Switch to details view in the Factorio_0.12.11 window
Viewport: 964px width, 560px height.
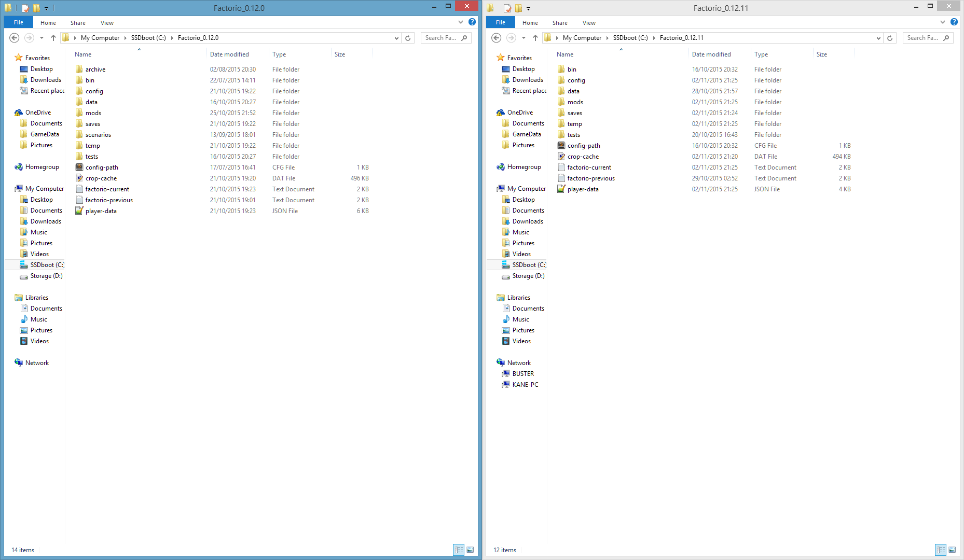(x=941, y=550)
